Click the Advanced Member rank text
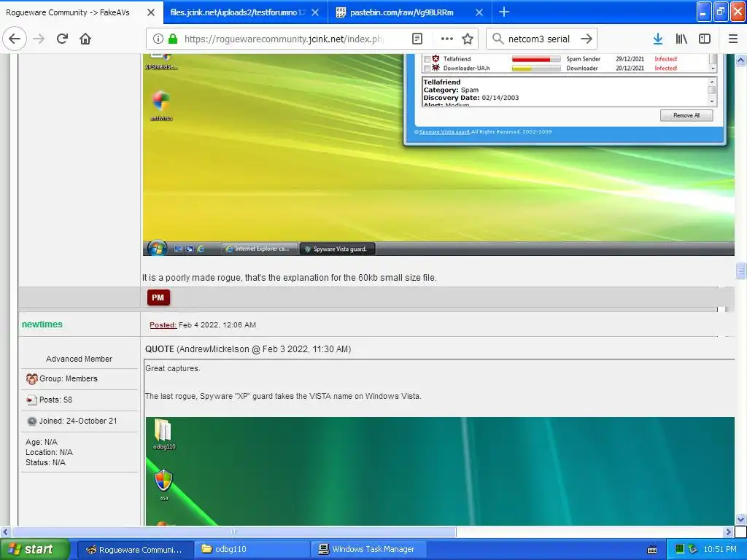 (79, 359)
